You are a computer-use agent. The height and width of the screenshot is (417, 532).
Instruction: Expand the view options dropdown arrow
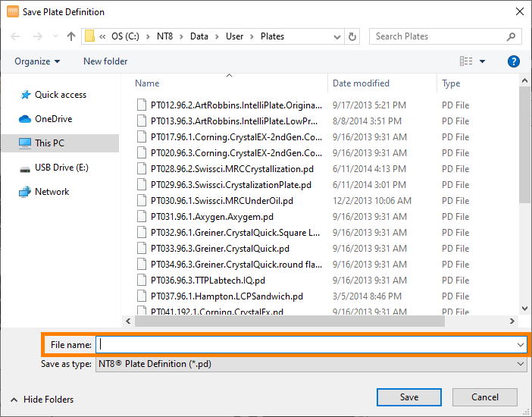(483, 61)
